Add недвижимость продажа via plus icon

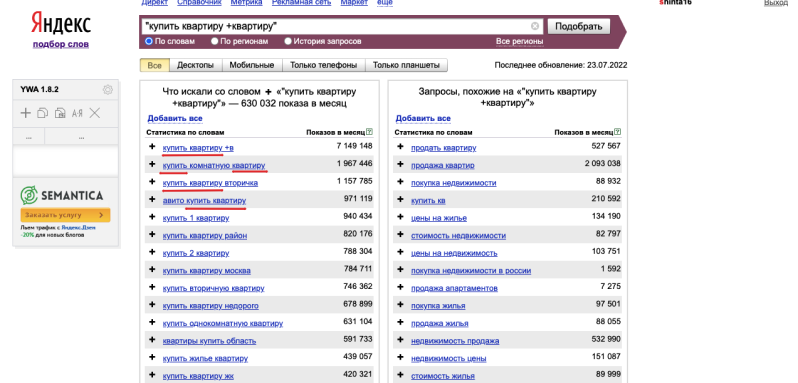(400, 340)
